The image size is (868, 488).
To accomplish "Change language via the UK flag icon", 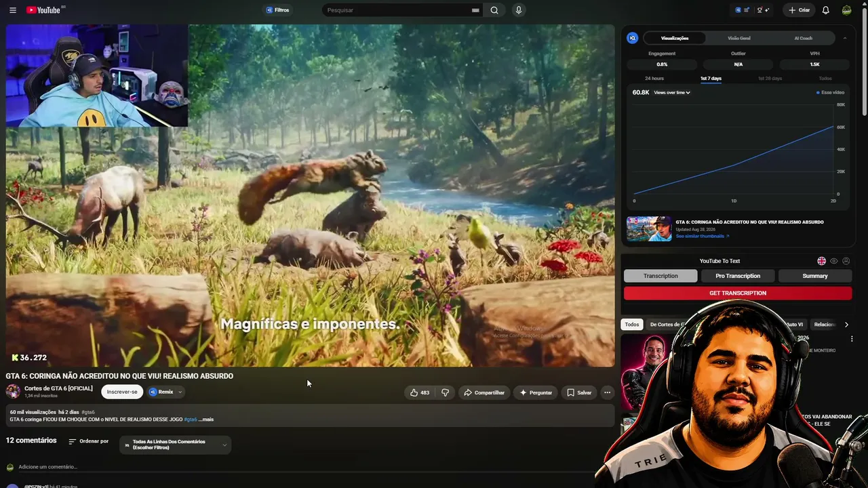I will [822, 261].
